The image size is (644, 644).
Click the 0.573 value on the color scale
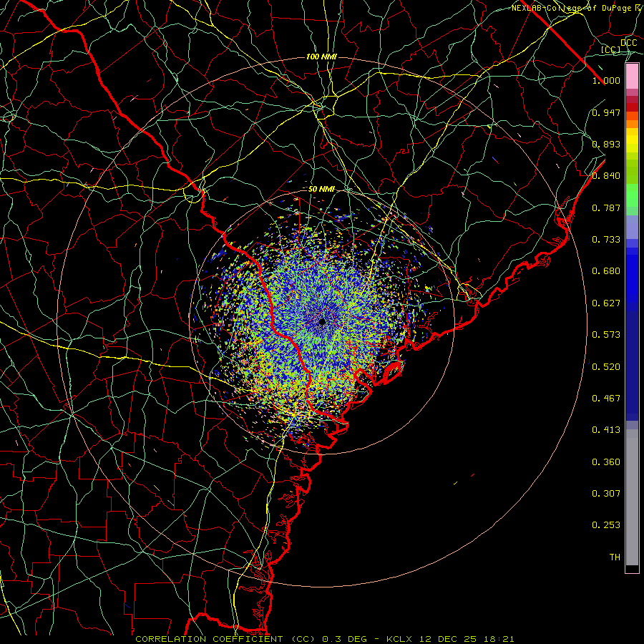tap(606, 335)
